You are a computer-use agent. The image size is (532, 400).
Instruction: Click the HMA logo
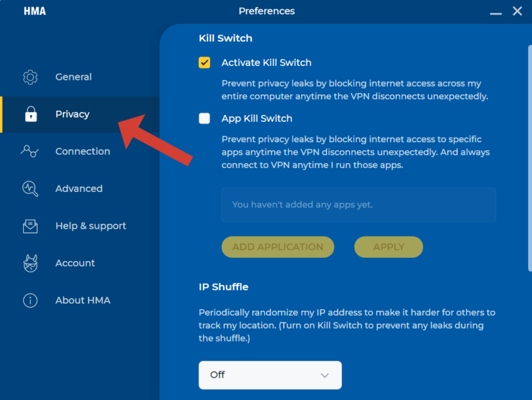coord(35,11)
